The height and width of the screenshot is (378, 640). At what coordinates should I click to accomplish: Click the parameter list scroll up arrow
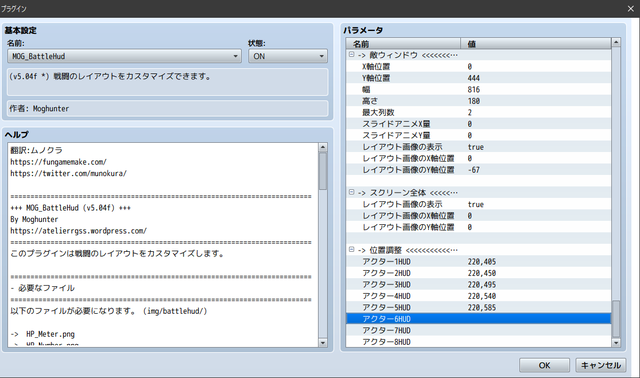(x=616, y=42)
